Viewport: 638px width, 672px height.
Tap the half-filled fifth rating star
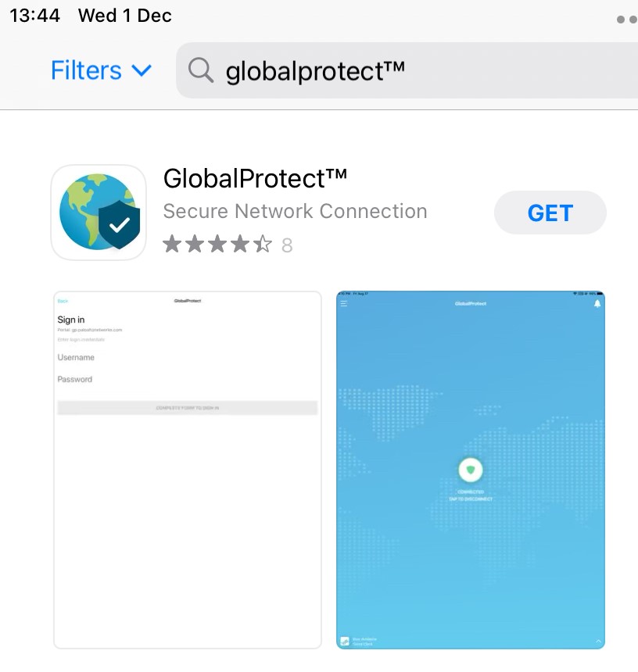(x=263, y=245)
